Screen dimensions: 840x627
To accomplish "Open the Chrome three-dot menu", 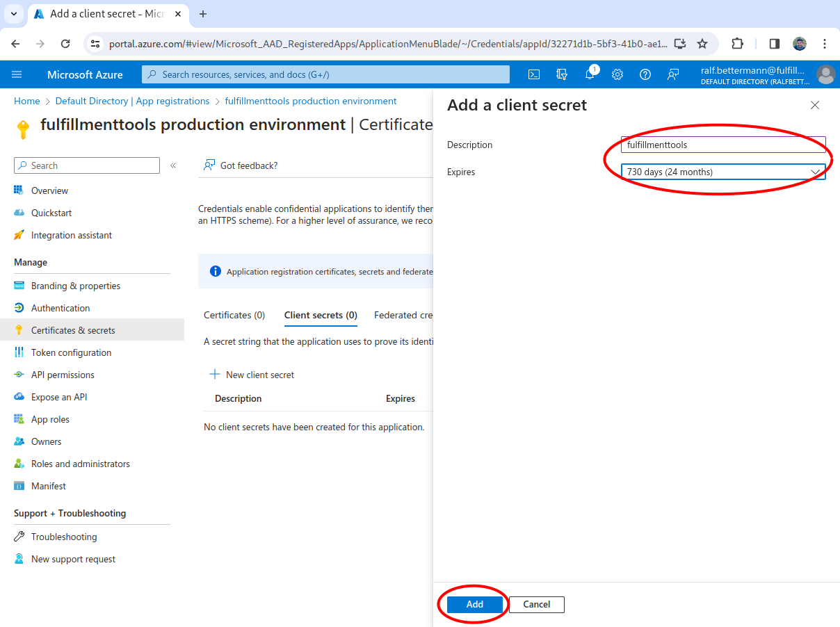I will point(825,44).
